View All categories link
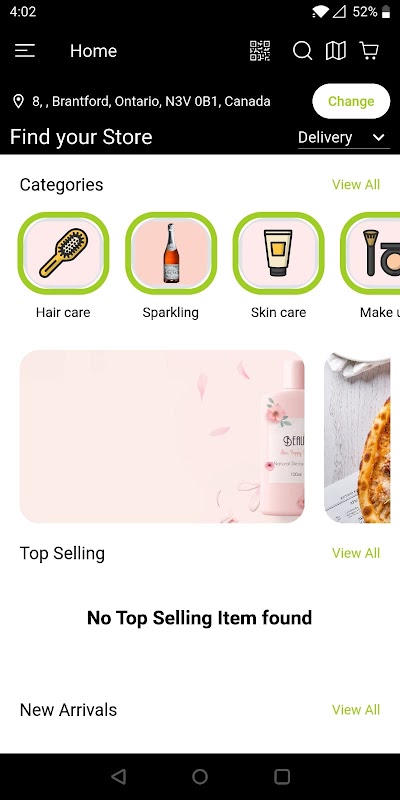 coord(356,185)
